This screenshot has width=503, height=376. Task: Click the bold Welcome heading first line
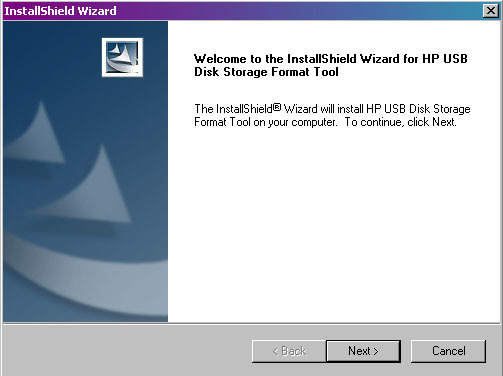click(331, 59)
